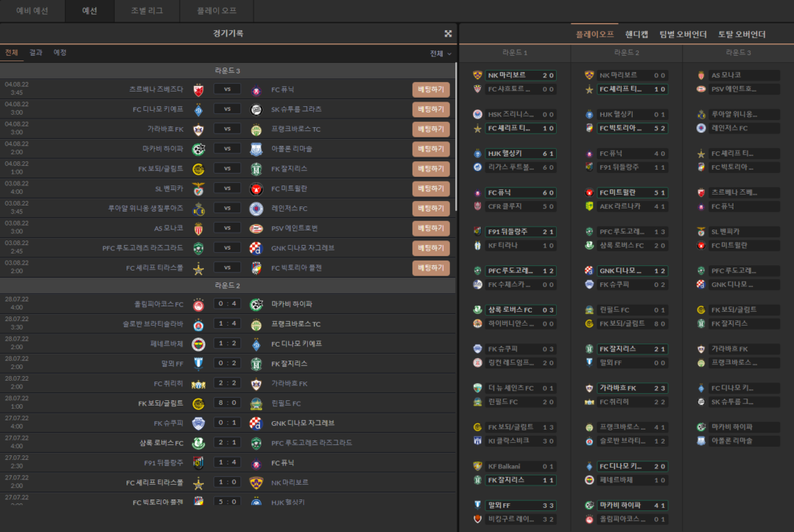Click the GNK 디나모 자그레브 crest in 라운드 3 list
This screenshot has width=794, height=532.
point(256,248)
